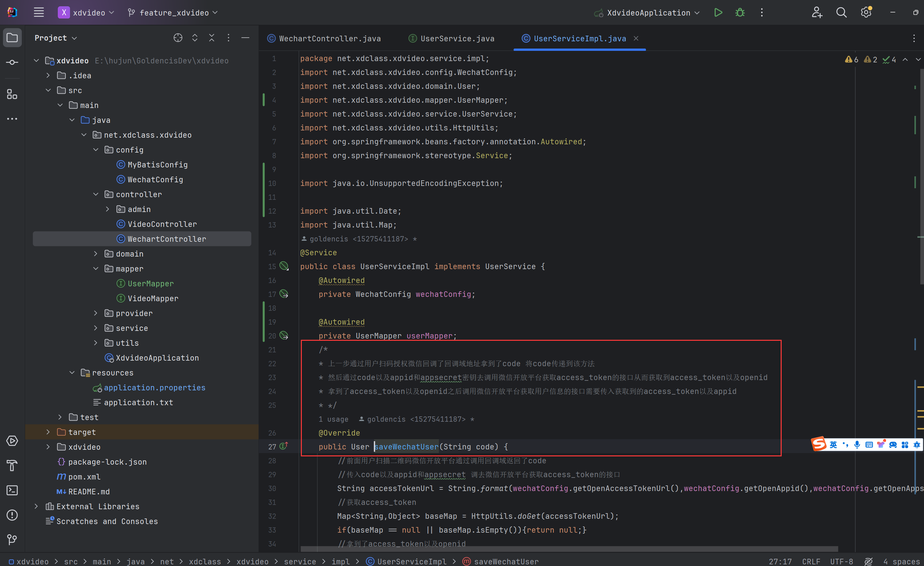
Task: Start debugging with the bug icon
Action: point(740,12)
